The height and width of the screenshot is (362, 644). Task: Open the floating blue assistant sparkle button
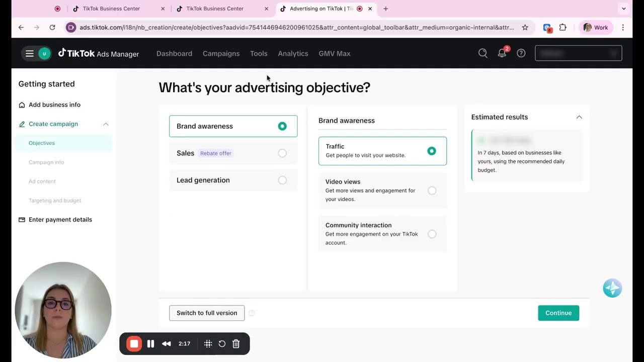(612, 288)
